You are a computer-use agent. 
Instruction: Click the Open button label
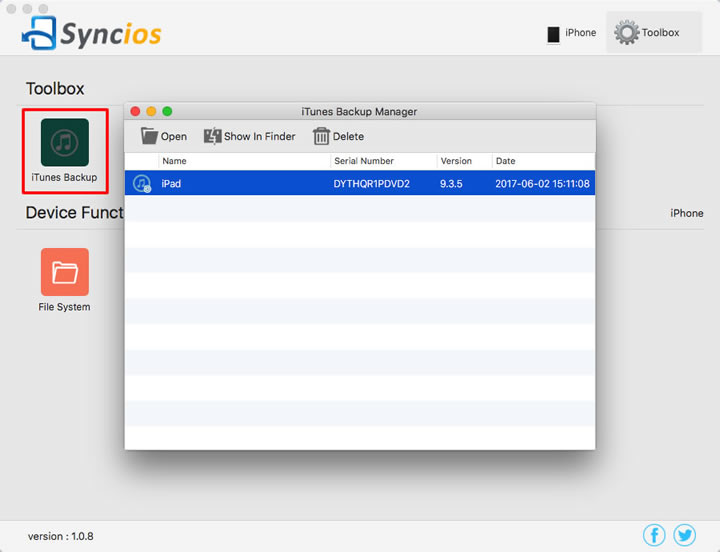click(x=174, y=136)
